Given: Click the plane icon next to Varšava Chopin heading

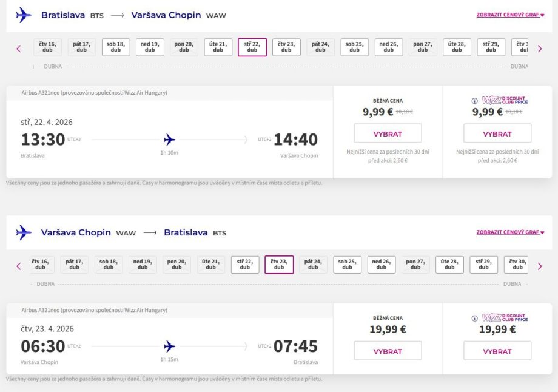Looking at the screenshot, I should [x=24, y=232].
